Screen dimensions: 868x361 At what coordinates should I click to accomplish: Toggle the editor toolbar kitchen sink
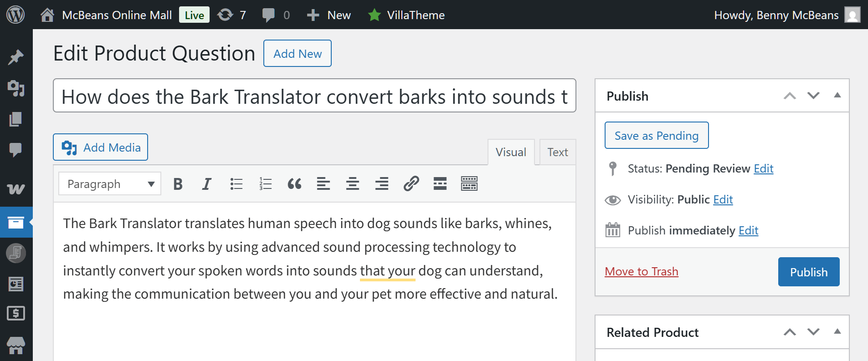[469, 184]
